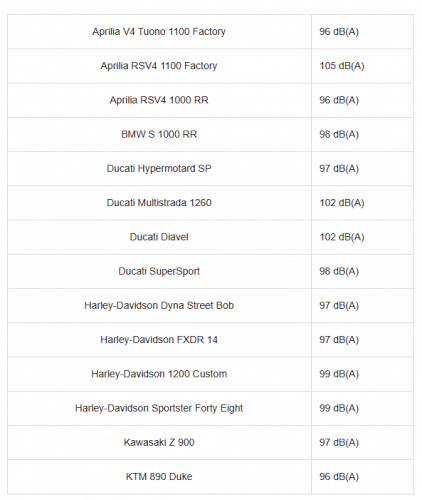The width and height of the screenshot is (422, 500).
Task: Click the 105 dB(A) noise value
Action: coord(342,66)
